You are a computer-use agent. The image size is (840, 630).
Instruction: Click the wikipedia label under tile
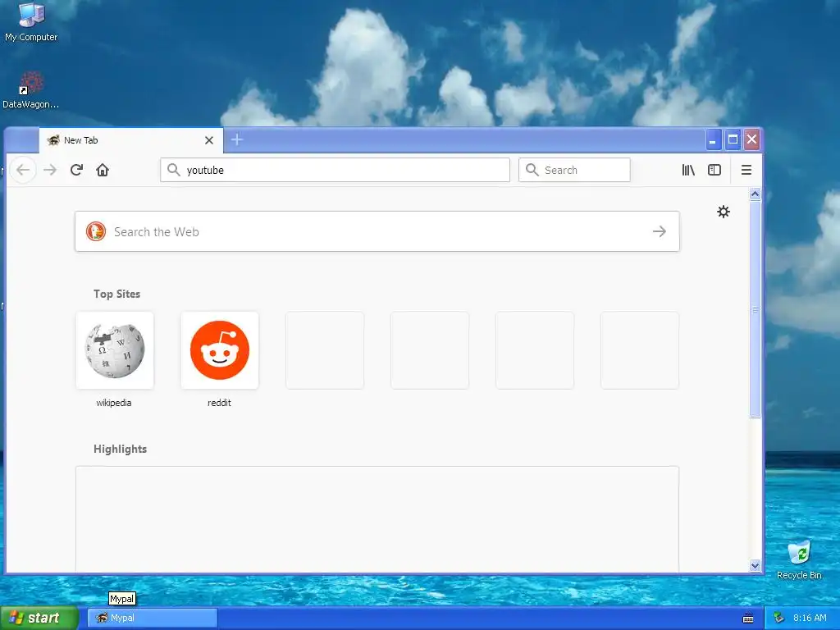(113, 403)
